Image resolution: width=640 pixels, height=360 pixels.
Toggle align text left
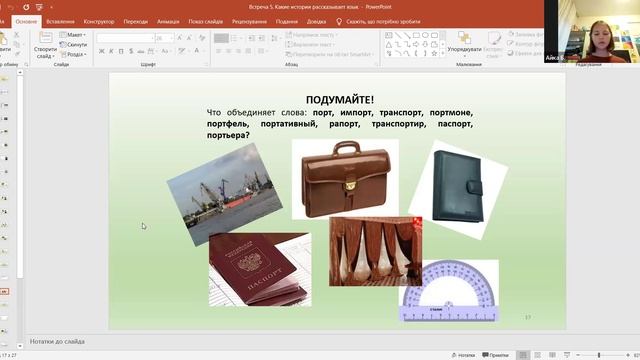point(219,51)
